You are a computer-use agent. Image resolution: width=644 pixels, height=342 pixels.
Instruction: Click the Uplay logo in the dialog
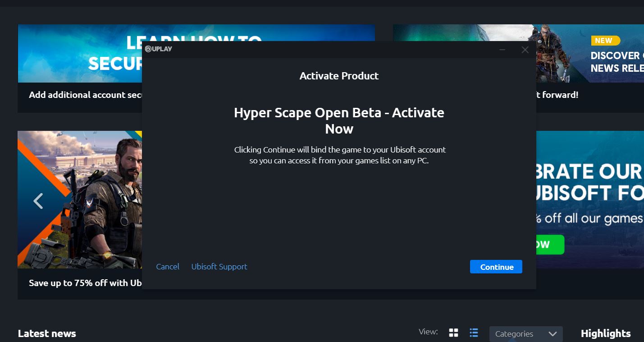click(159, 49)
